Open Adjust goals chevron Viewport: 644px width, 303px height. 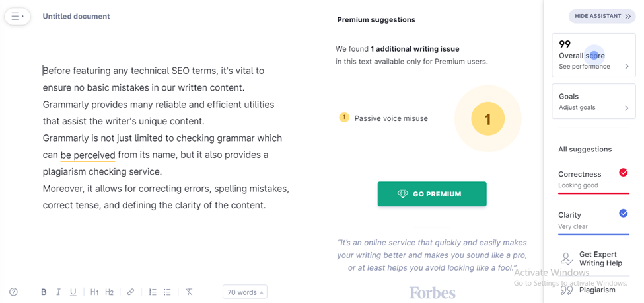click(627, 108)
